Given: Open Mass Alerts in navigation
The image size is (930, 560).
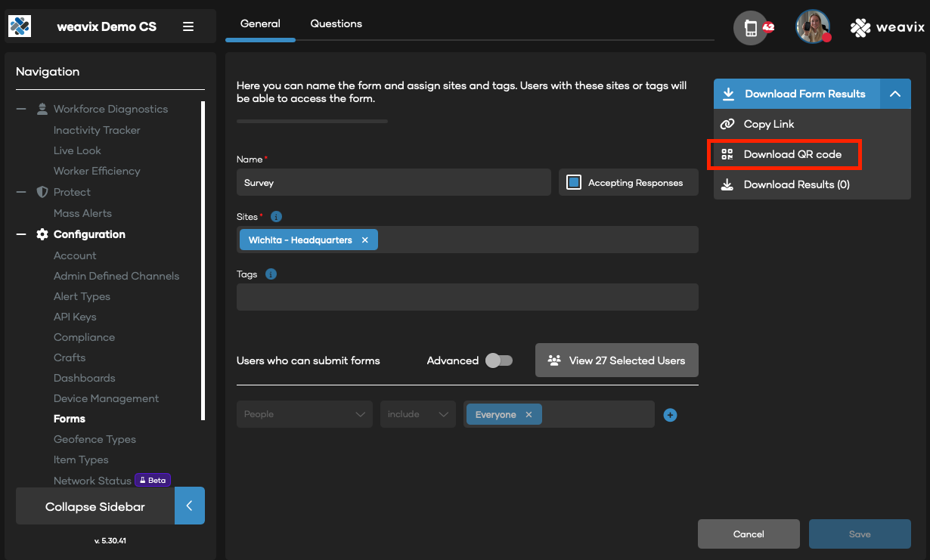Looking at the screenshot, I should [82, 213].
